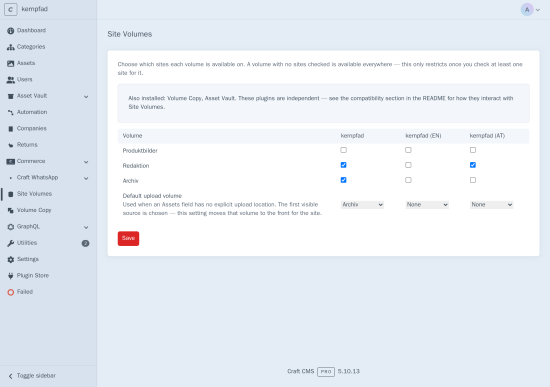Click the kempfad site name link

coord(34,9)
